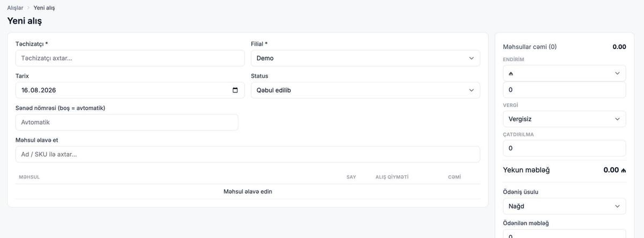Click the Çatdırılma amount input field
Screen dimensions: 644x238
565,148
